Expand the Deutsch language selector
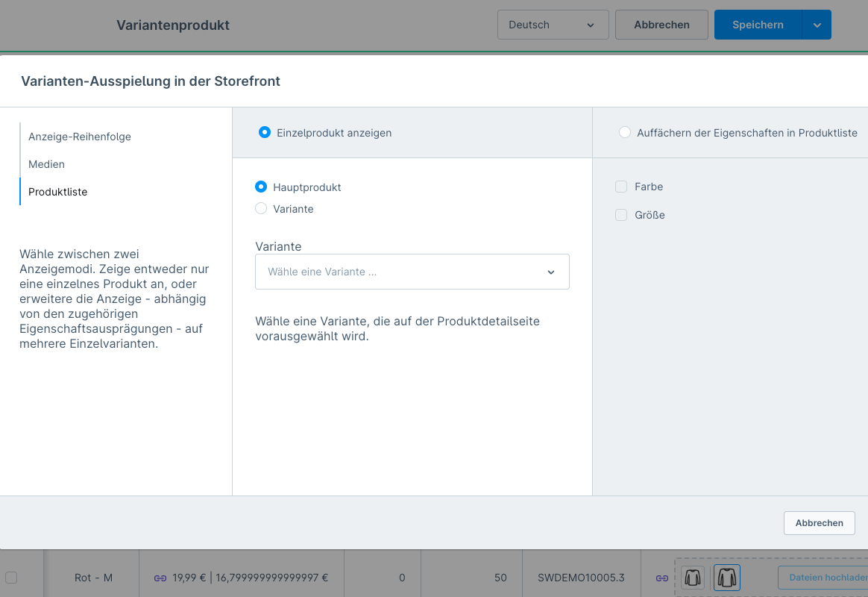The image size is (868, 597). 553,25
